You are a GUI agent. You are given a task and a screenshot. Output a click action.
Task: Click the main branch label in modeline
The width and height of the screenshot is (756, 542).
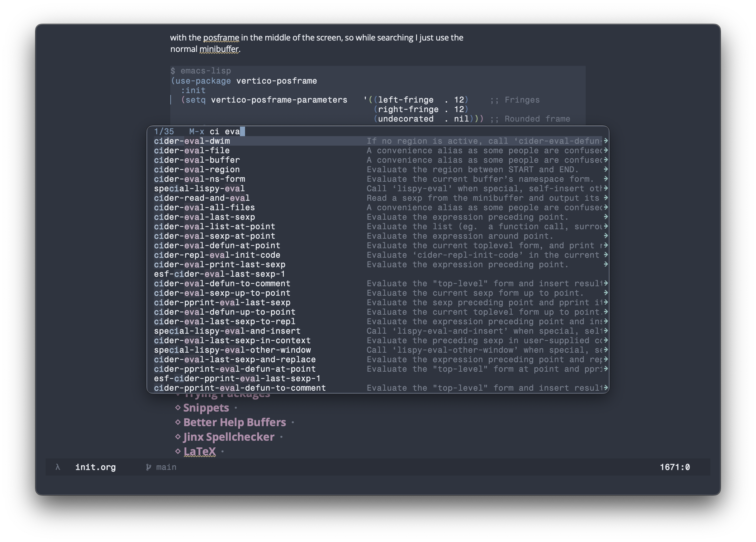coord(166,467)
